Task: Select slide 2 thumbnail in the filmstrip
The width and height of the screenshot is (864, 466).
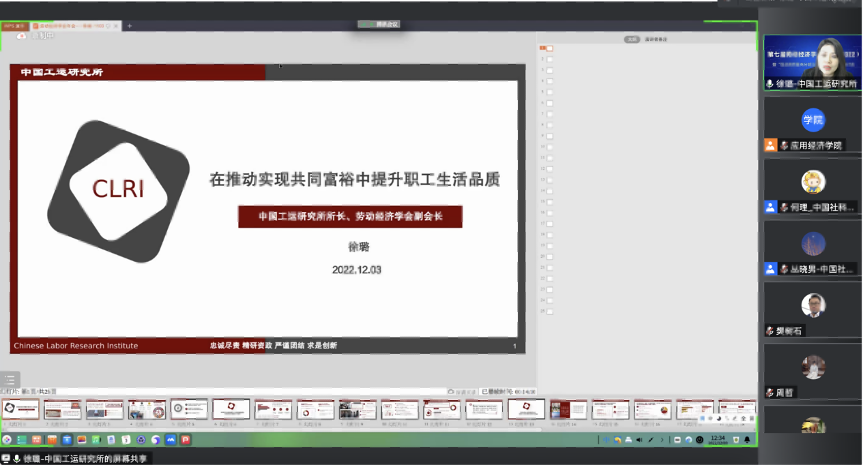Action: pos(62,410)
